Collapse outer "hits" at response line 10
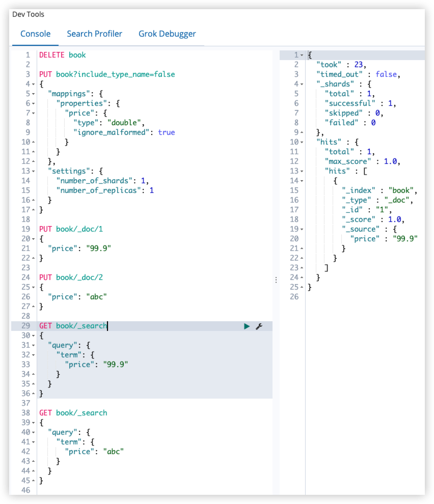Screen dimensions: 434x504 click(302, 142)
